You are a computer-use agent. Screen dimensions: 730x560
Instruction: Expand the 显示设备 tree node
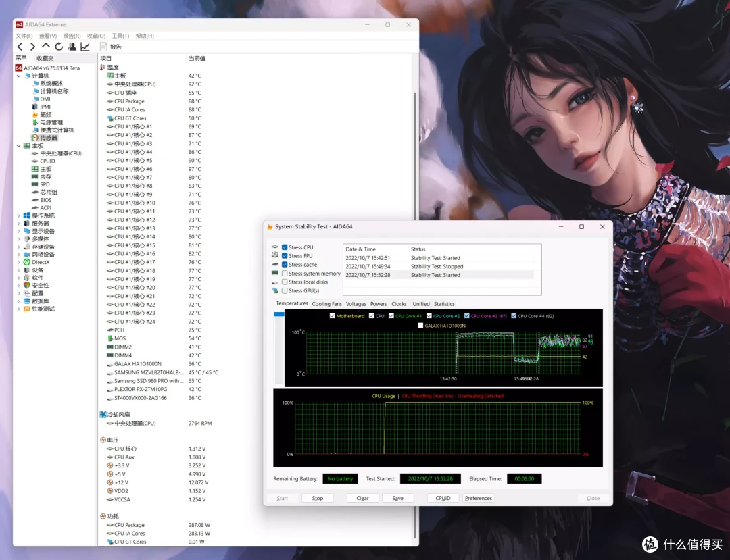[x=19, y=231]
